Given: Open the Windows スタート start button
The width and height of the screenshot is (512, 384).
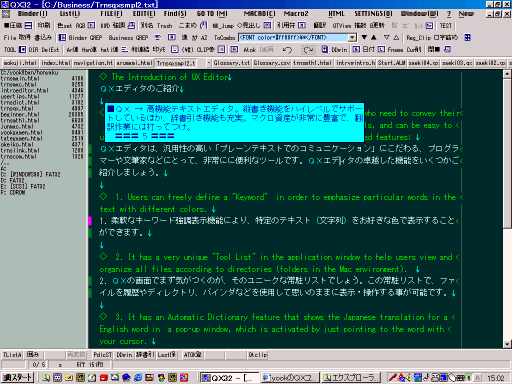Looking at the screenshot, I should coord(17,378).
